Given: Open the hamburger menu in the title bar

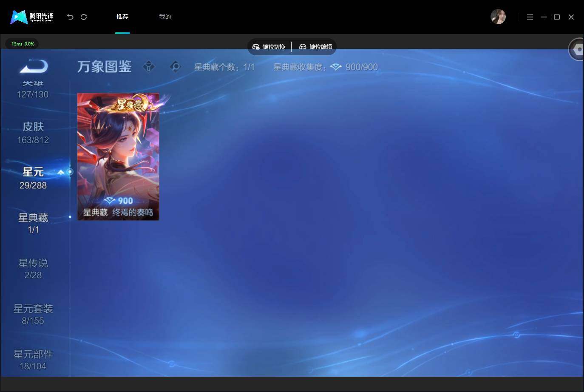Looking at the screenshot, I should [x=530, y=17].
